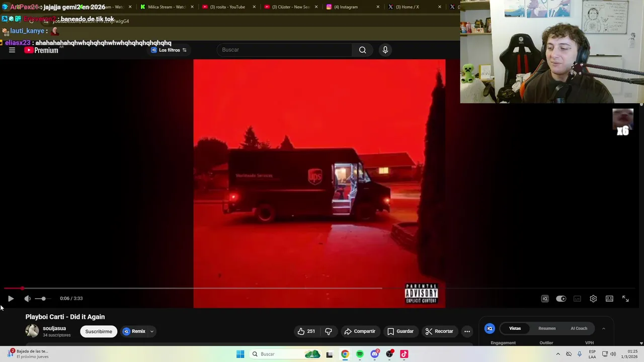Image resolution: width=644 pixels, height=362 pixels.
Task: Click the 0:06 / 3:33 time display
Action: tap(71, 299)
